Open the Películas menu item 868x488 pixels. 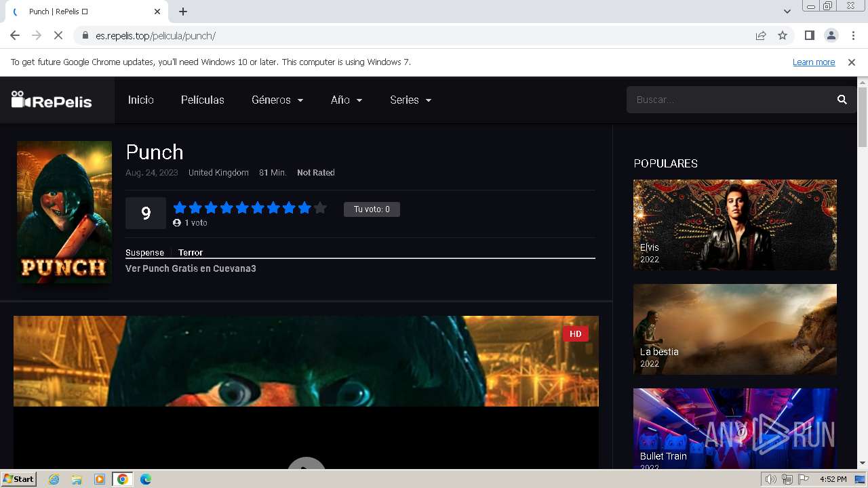coord(203,100)
